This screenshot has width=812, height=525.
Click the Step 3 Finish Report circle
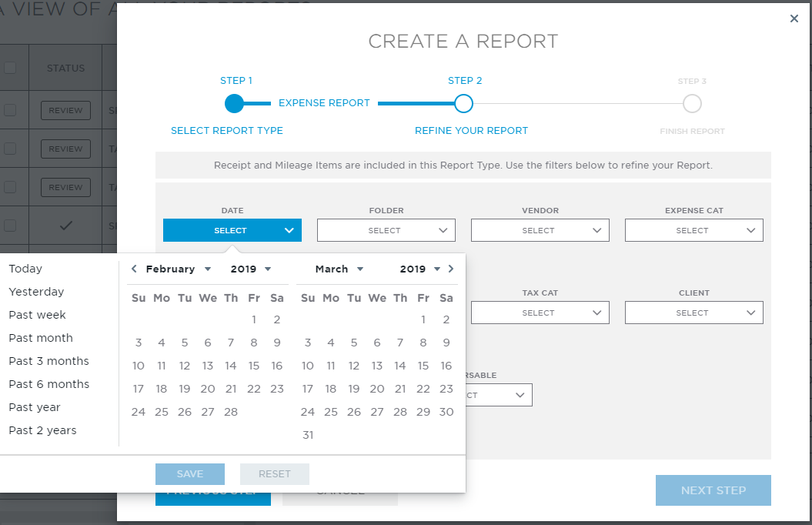(692, 102)
